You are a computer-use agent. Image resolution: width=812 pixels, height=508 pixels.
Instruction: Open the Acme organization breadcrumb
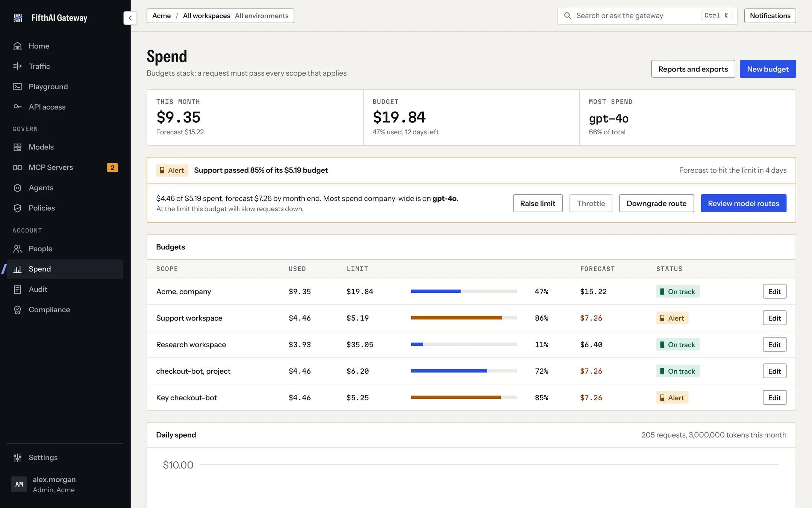coord(162,16)
